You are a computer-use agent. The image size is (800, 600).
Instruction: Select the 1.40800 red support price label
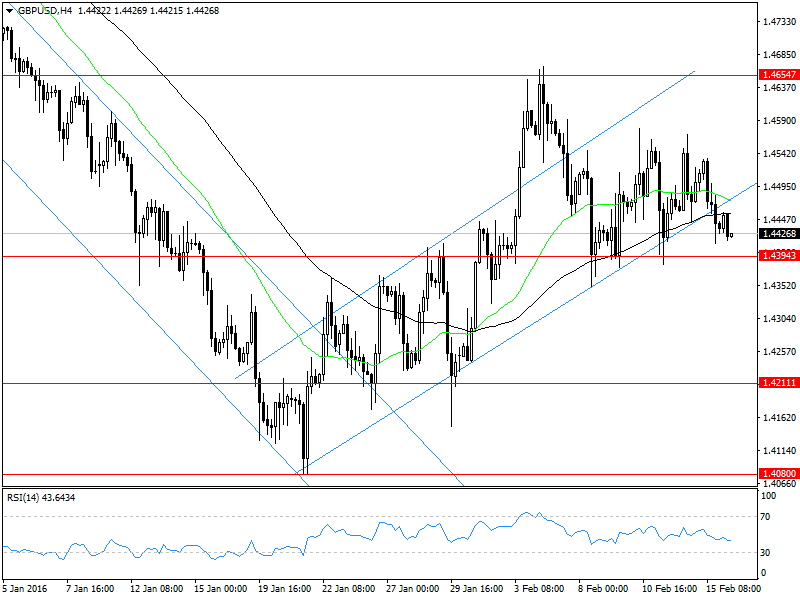pos(779,474)
